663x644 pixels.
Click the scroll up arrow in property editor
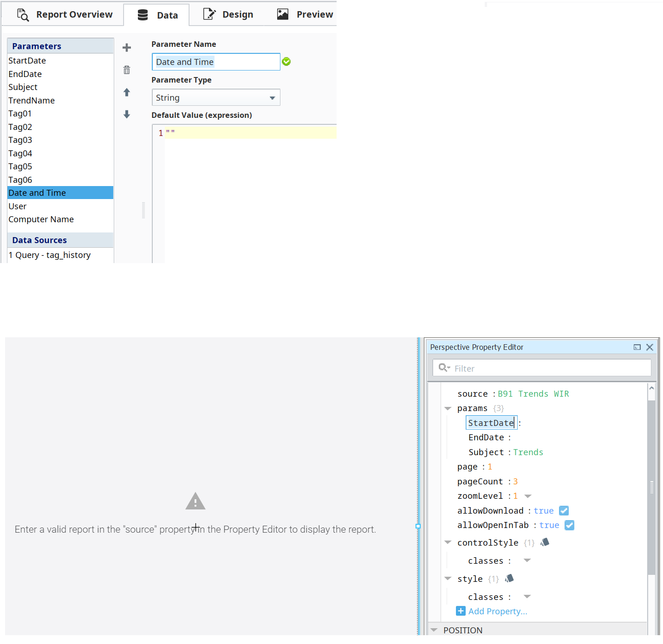pyautogui.click(x=651, y=388)
